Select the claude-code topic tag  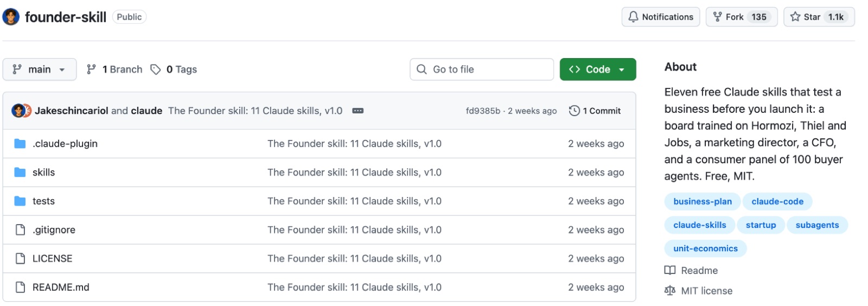[x=777, y=201]
